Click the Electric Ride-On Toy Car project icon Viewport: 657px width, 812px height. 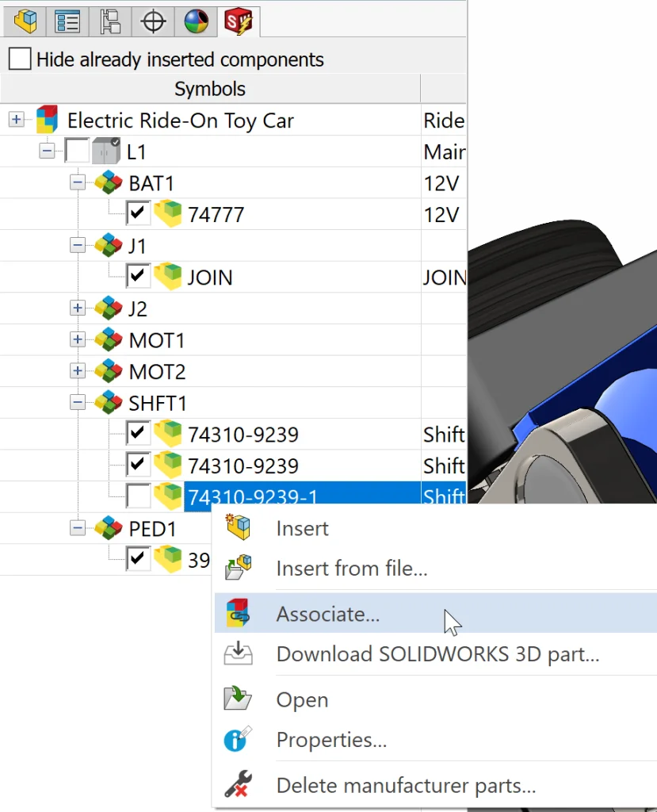pos(47,120)
